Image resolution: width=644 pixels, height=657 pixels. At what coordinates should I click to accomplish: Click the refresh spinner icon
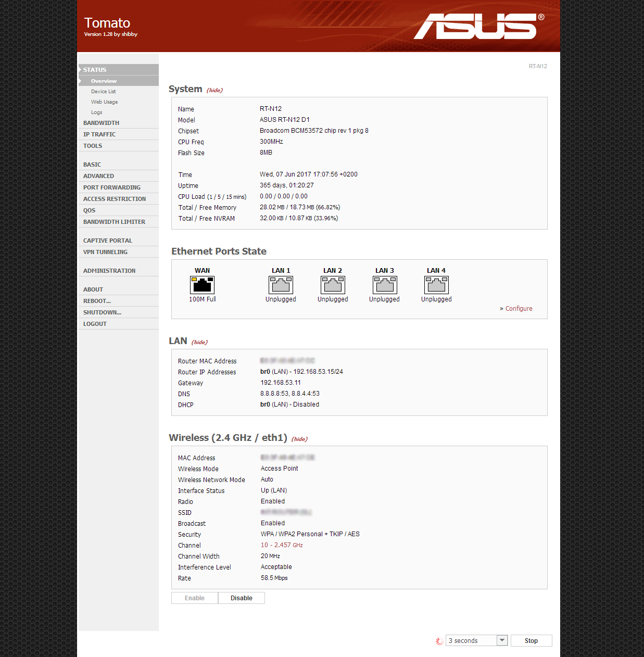coord(439,641)
